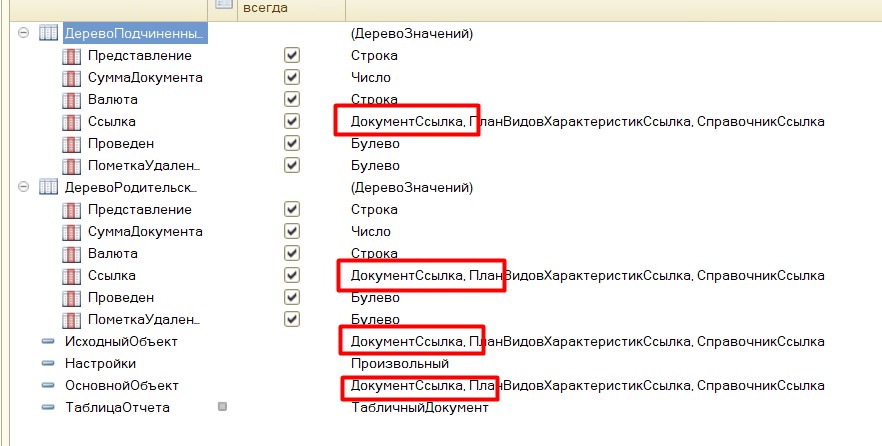Toggle Представление checkbox under ДеревоПодчиненны
882x446 pixels.
[292, 55]
